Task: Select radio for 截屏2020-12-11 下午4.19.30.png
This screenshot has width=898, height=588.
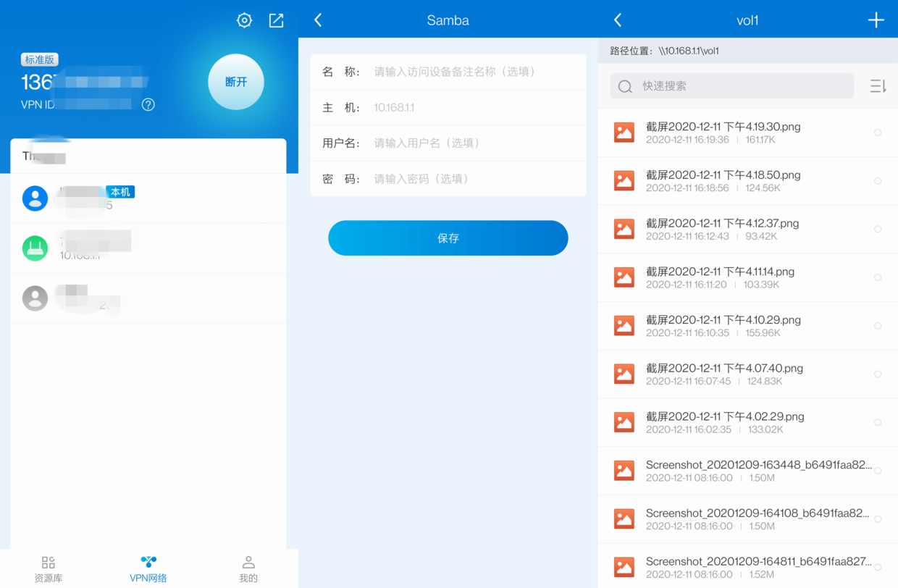Action: [x=878, y=133]
